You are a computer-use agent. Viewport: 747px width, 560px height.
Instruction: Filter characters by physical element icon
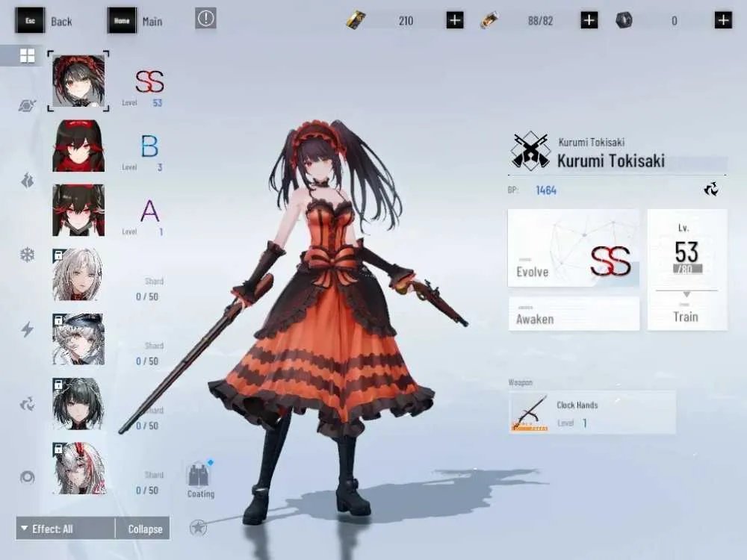27,106
